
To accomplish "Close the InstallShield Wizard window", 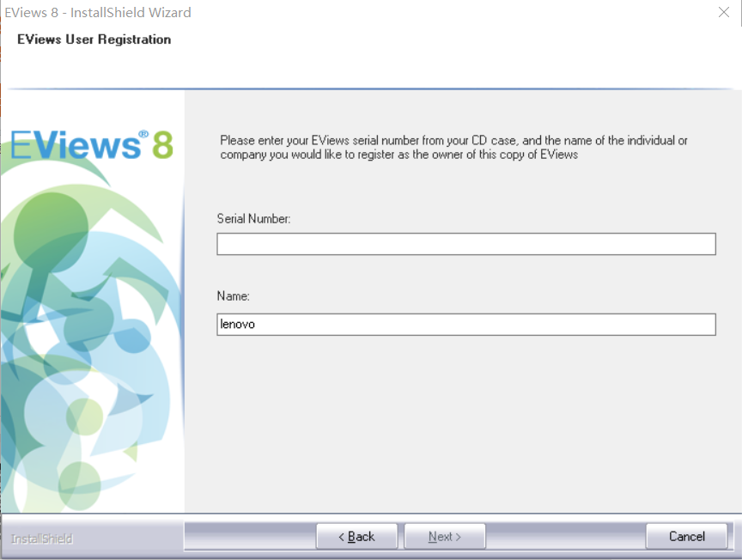I will [x=724, y=12].
